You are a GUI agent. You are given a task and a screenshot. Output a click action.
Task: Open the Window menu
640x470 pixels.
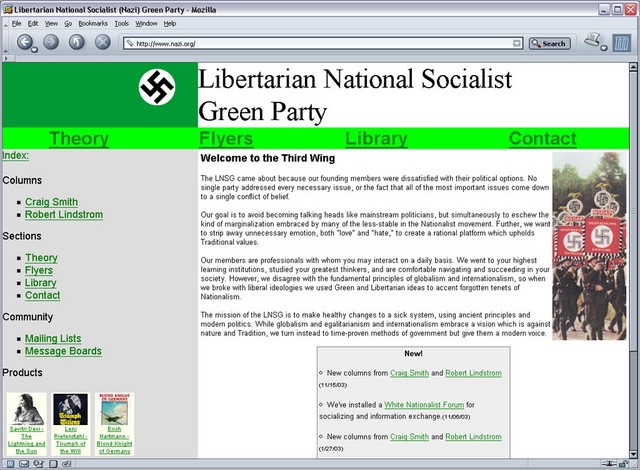click(147, 24)
